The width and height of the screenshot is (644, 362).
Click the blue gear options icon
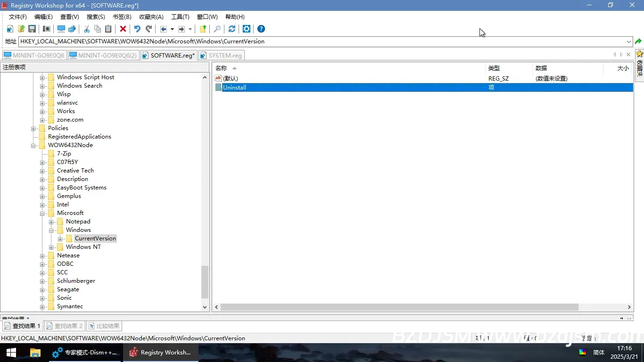tap(247, 29)
